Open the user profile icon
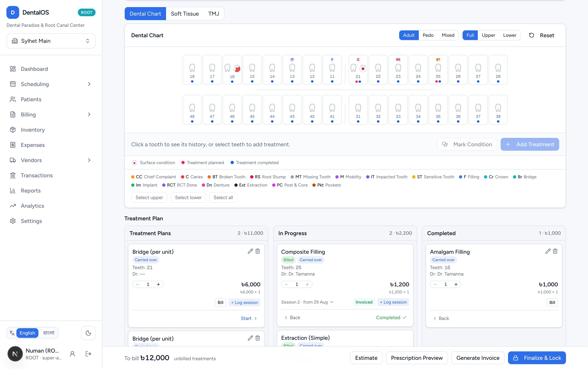 point(72,354)
